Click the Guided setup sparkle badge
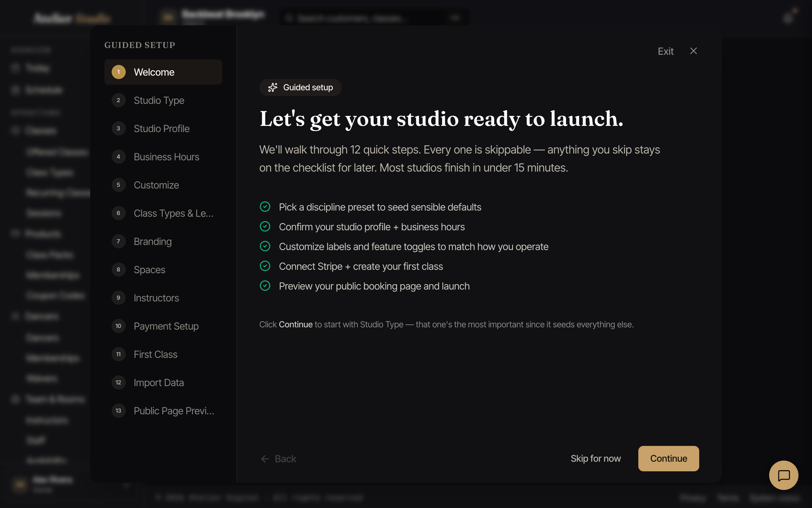The image size is (812, 508). pyautogui.click(x=300, y=87)
